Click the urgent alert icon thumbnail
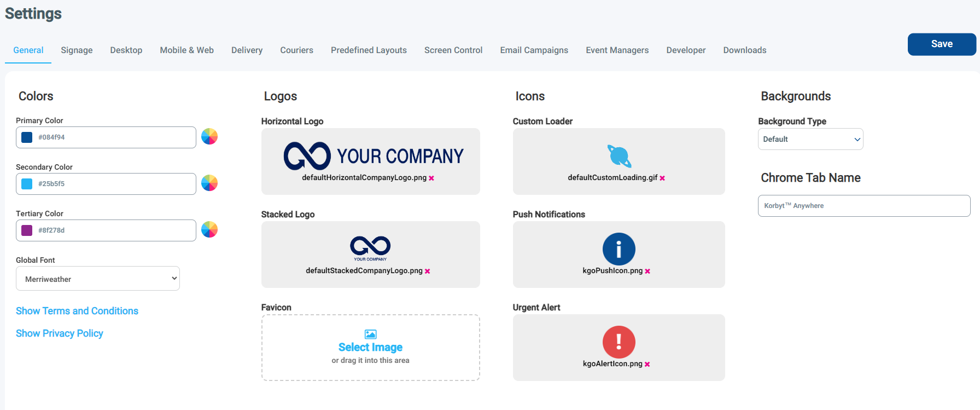Viewport: 980px width, 410px height. click(619, 342)
